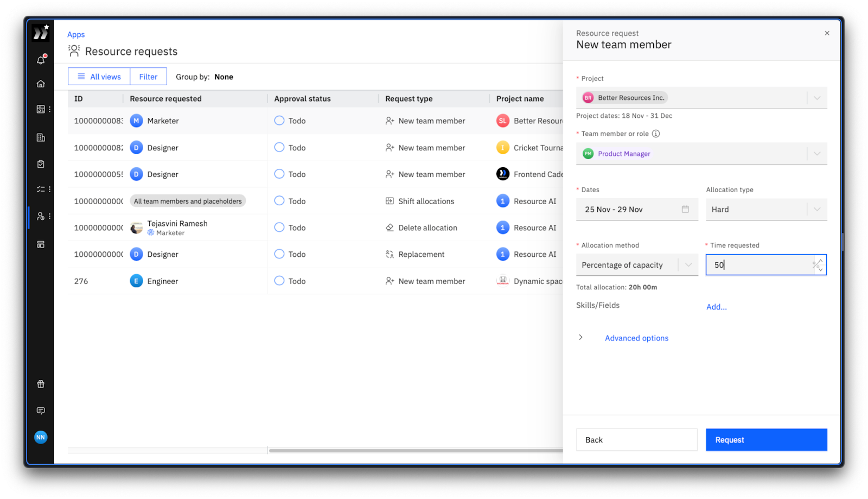Expand Advanced options chevron

[580, 337]
